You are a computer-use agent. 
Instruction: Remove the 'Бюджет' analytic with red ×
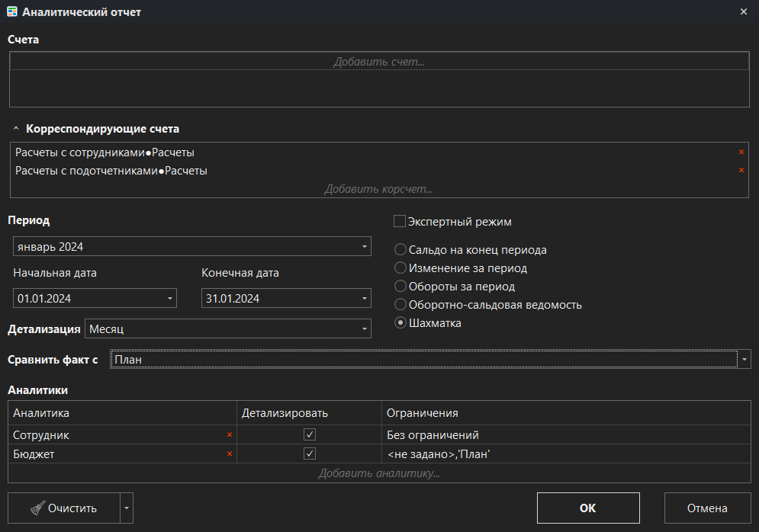click(x=228, y=453)
